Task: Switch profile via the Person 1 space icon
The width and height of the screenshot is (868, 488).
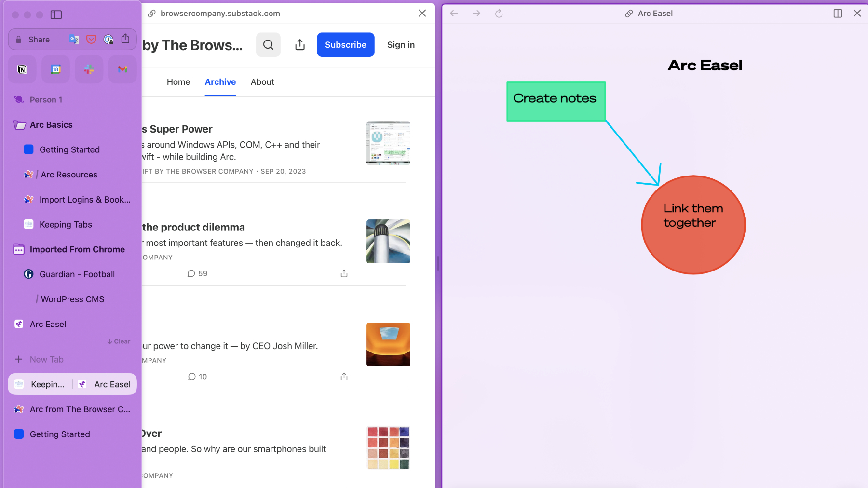Action: 19,99
